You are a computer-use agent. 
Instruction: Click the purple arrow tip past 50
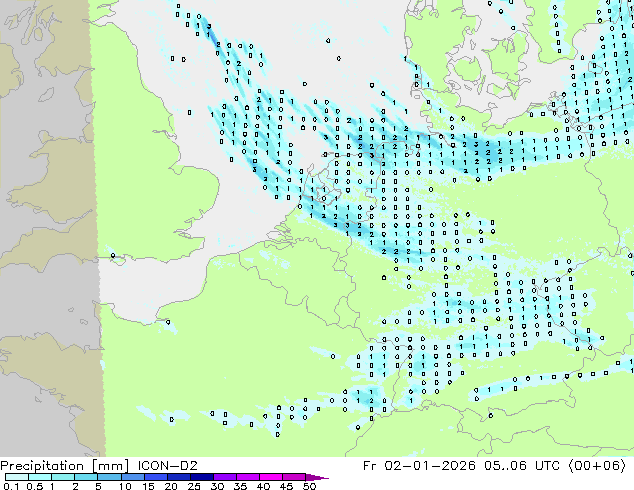[x=317, y=477]
